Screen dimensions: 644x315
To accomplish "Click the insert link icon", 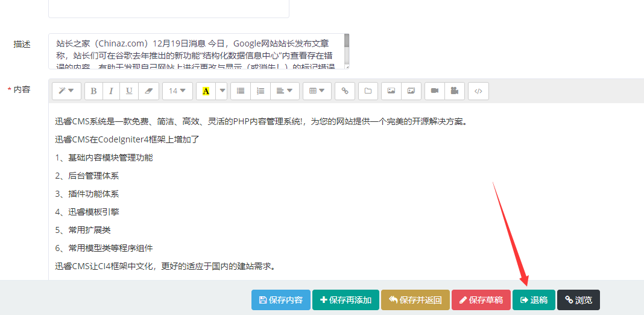I will (345, 91).
